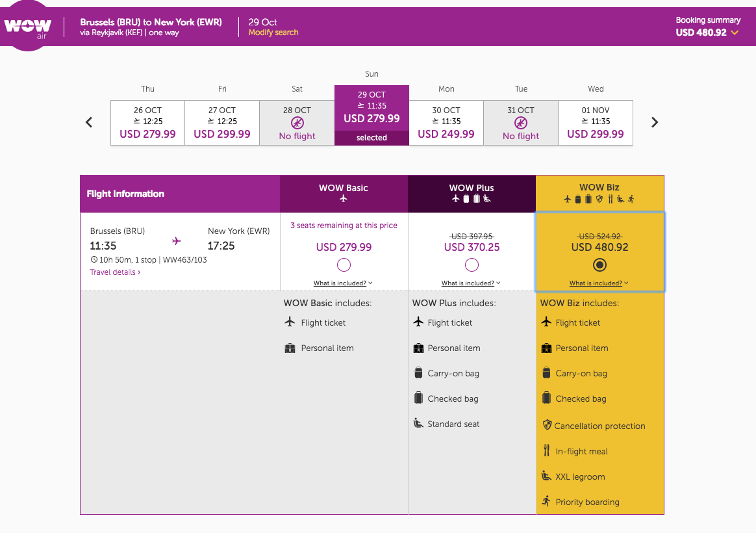Collapse WOW Biz 'What is included?'
Screen dimensions: 756x533
click(x=599, y=283)
